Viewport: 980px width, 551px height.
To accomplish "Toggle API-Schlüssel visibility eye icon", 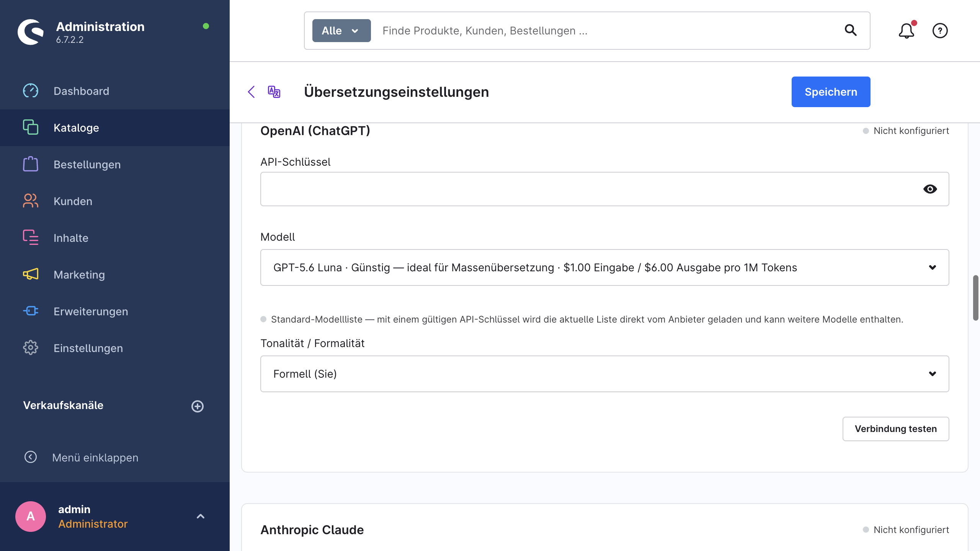I will (930, 189).
